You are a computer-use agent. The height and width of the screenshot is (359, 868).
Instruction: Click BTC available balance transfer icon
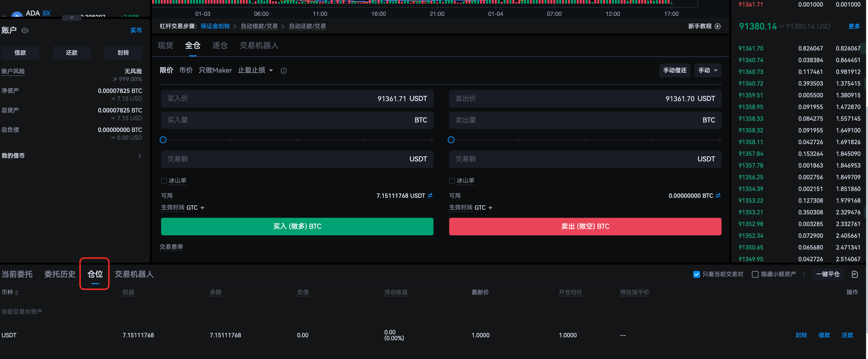coord(718,195)
